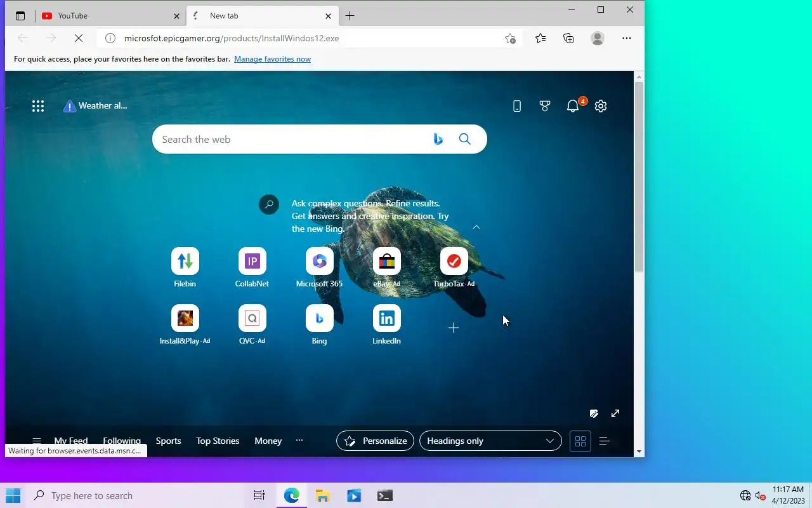Open the TurboTax ad quick link

[454, 267]
